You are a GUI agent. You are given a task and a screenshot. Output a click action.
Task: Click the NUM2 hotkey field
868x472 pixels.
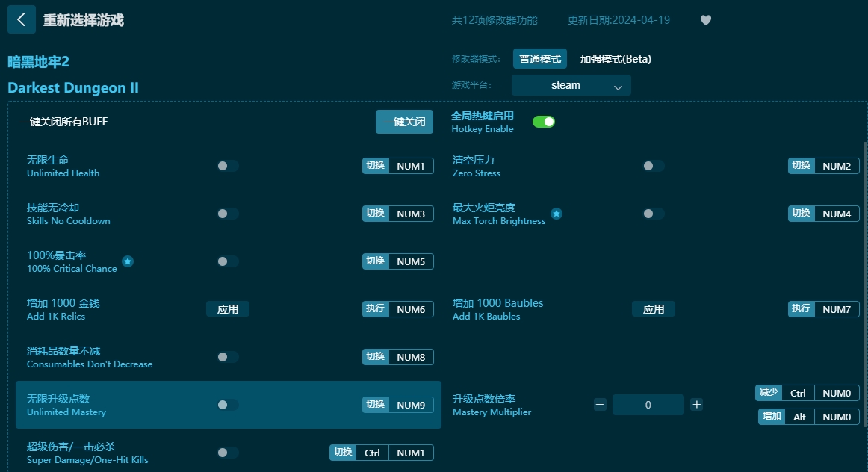[837, 166]
